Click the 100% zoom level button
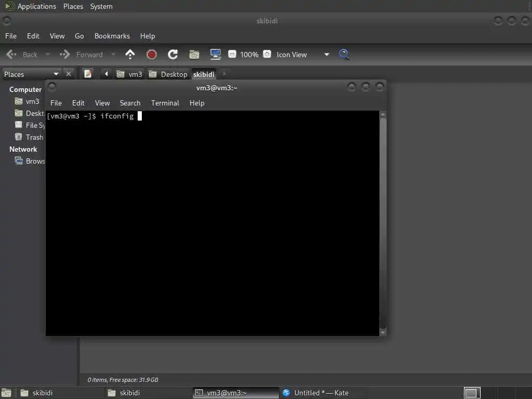 click(249, 54)
